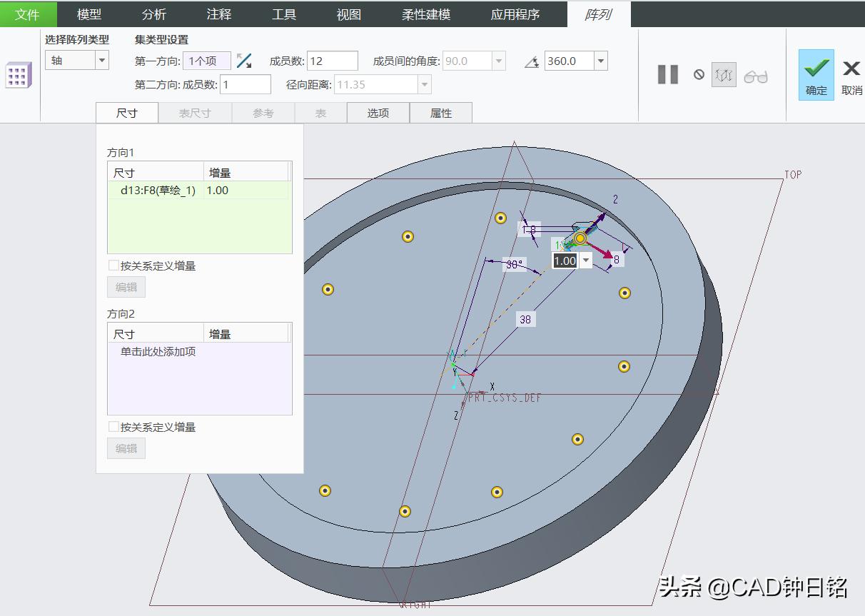Switch to the 模型 ribbon tab
Screen dimensions: 865x616
pos(89,14)
